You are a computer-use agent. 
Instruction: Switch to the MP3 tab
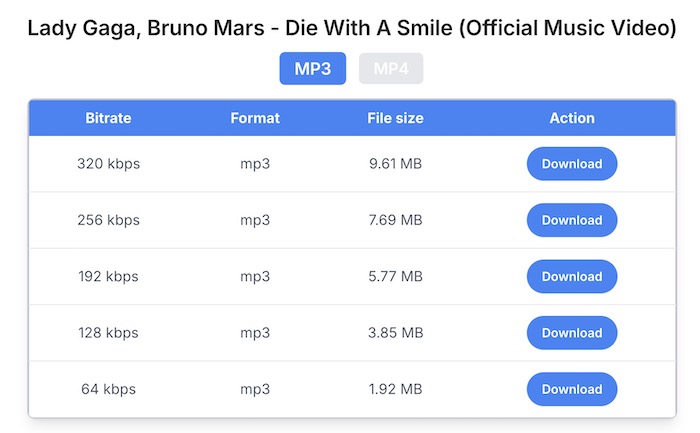pos(312,69)
